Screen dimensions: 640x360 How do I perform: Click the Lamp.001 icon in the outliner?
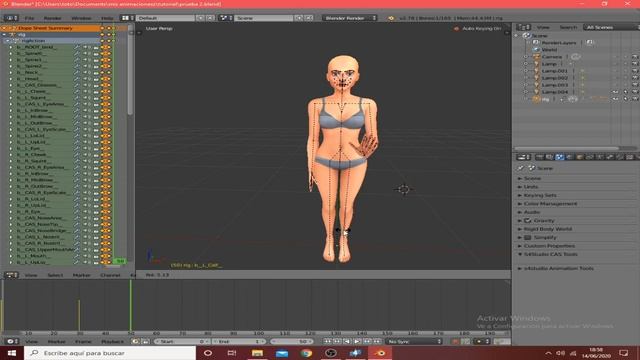537,71
